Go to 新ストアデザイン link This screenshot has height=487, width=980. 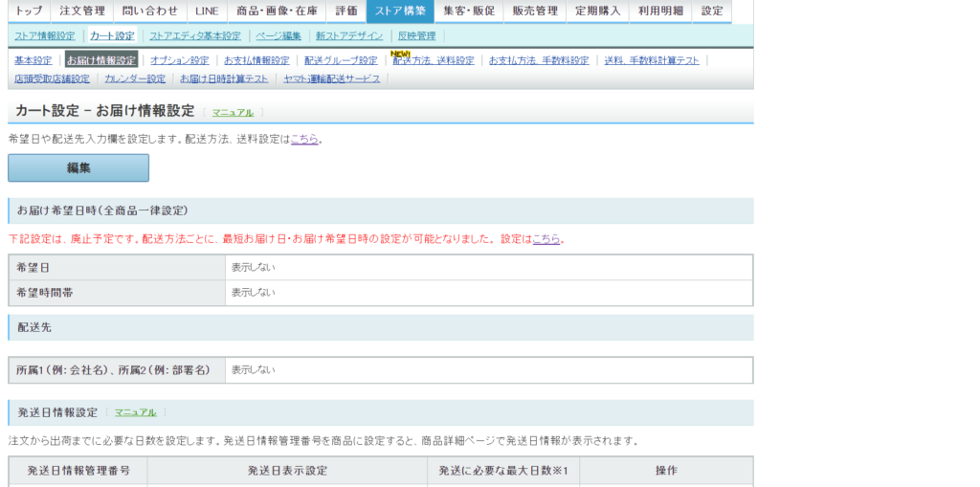click(x=348, y=36)
